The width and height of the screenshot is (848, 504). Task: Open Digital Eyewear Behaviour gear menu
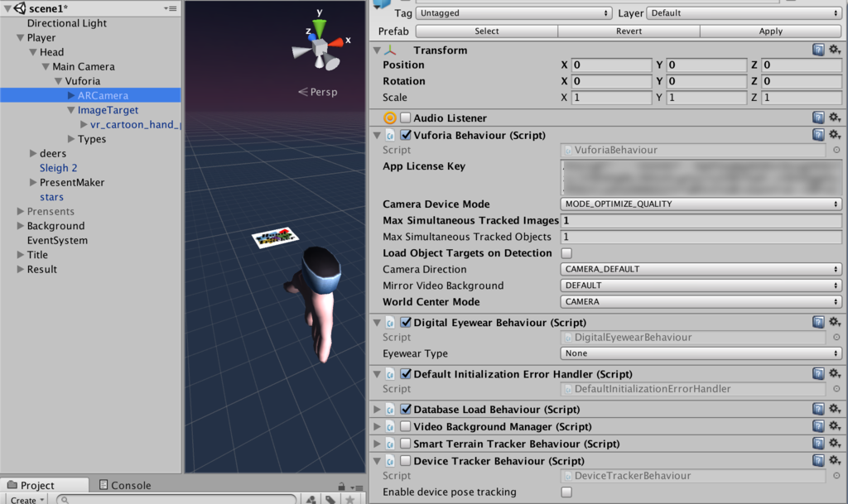(x=835, y=322)
